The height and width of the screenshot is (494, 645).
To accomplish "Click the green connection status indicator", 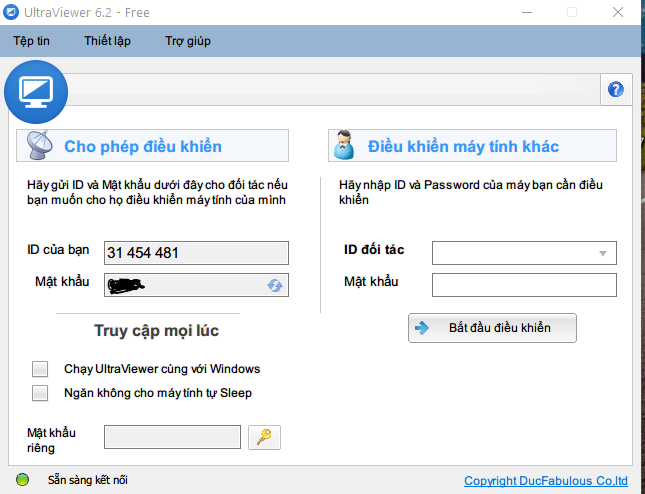I will (22, 479).
